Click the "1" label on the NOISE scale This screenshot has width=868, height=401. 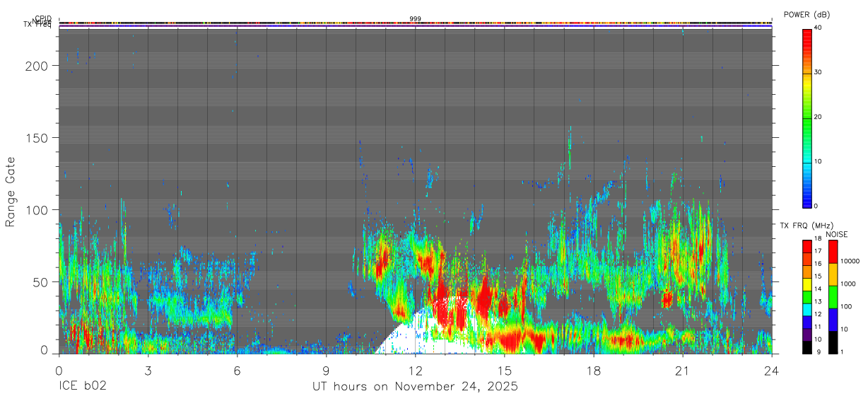coord(843,351)
